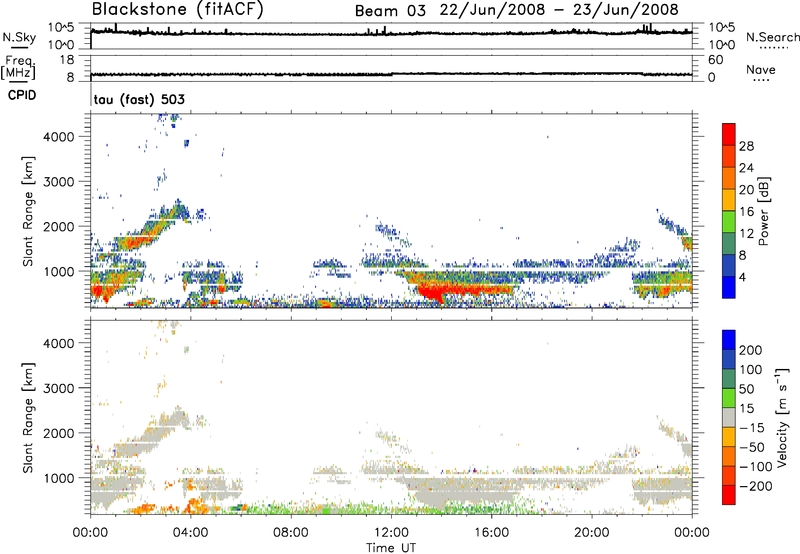Click the N.Sky legend label

[x=19, y=37]
